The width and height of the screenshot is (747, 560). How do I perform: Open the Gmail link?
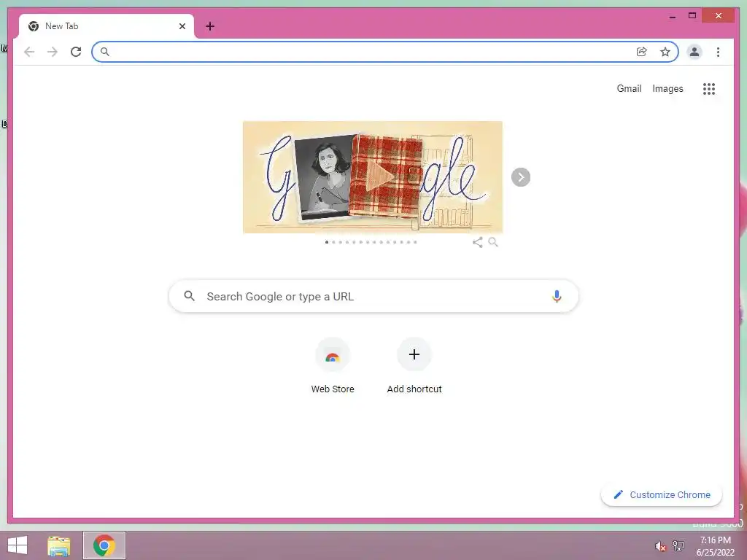[x=629, y=88]
